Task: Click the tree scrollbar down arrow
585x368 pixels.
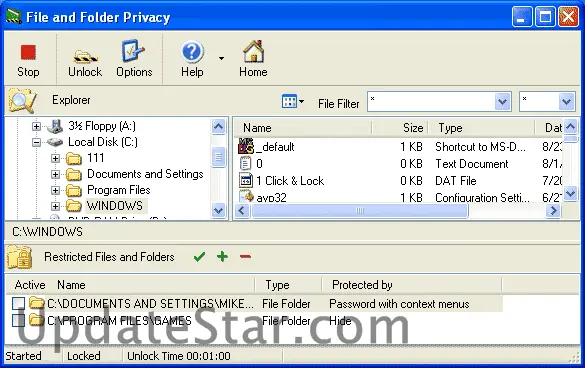Action: point(219,210)
